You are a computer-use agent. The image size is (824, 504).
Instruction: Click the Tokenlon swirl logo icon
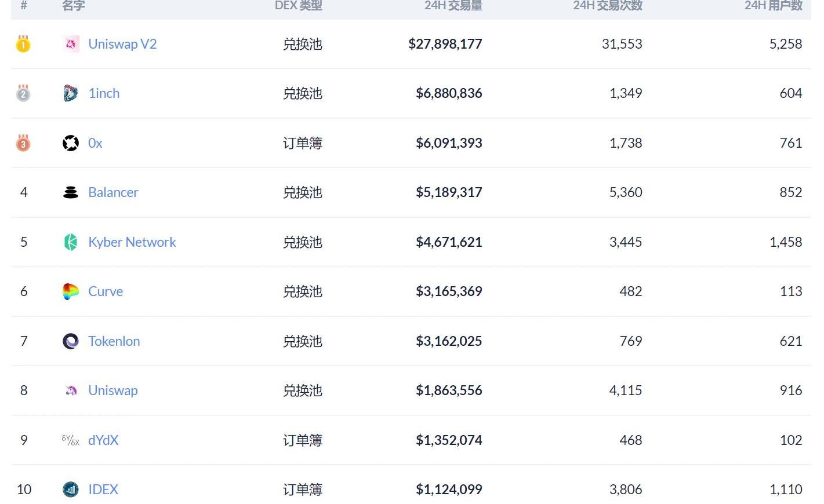tap(71, 341)
